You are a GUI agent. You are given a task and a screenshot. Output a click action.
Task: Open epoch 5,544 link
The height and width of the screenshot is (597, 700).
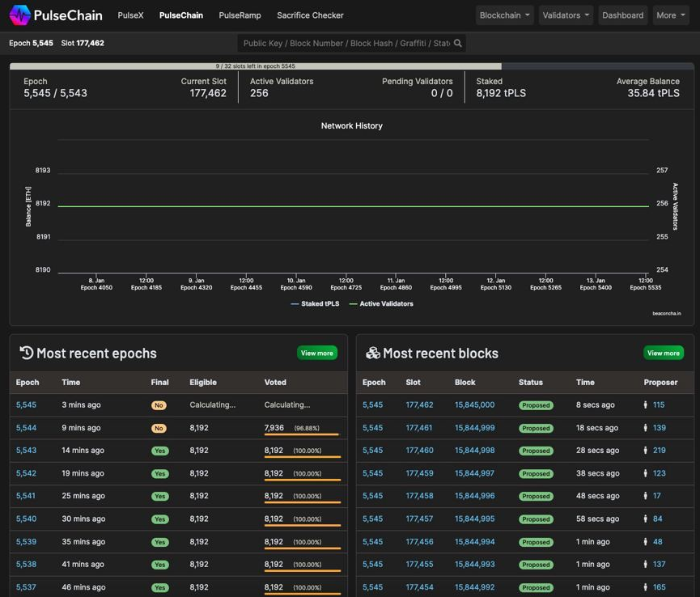tap(27, 427)
